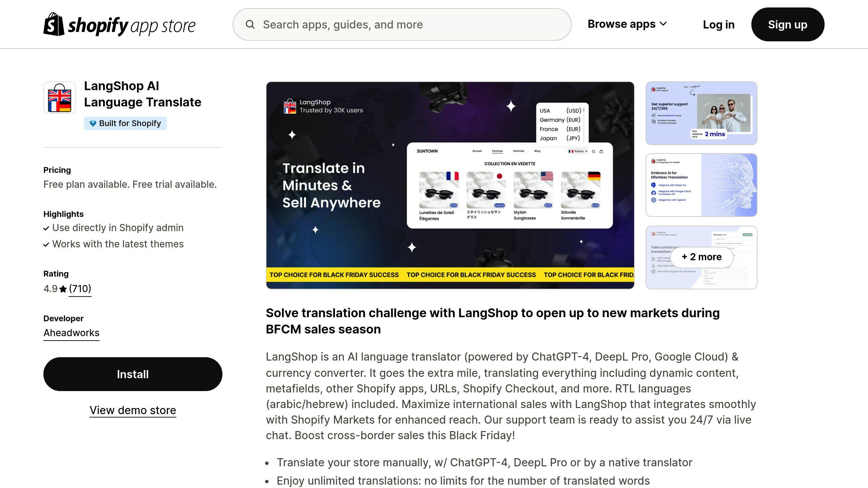Install the LangShop app
Viewport: 868px width, 488px height.
[133, 374]
